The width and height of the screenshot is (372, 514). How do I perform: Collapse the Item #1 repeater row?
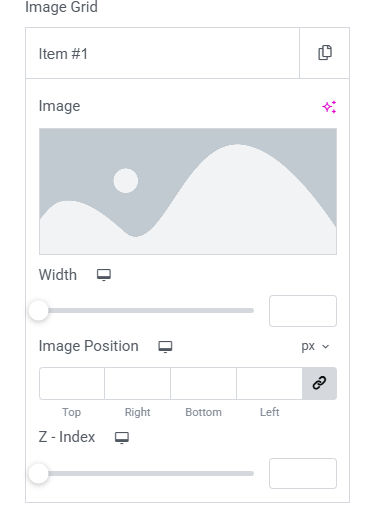pos(162,53)
